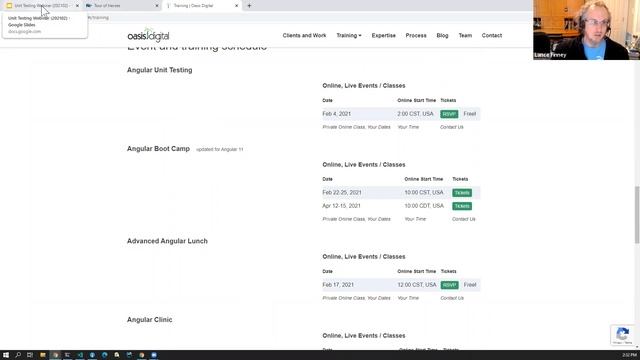RSVP for the Feb 17, 2021 lunch
The image size is (640, 360).
[449, 285]
